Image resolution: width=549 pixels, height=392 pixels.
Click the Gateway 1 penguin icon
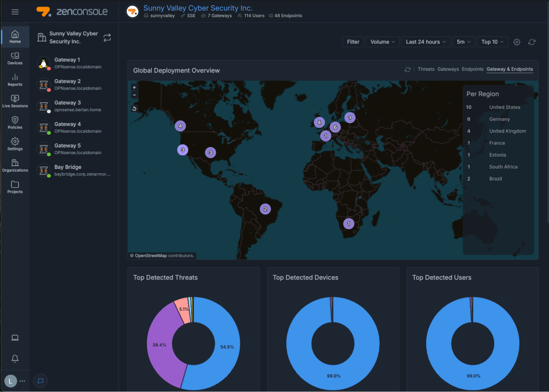[x=44, y=63]
